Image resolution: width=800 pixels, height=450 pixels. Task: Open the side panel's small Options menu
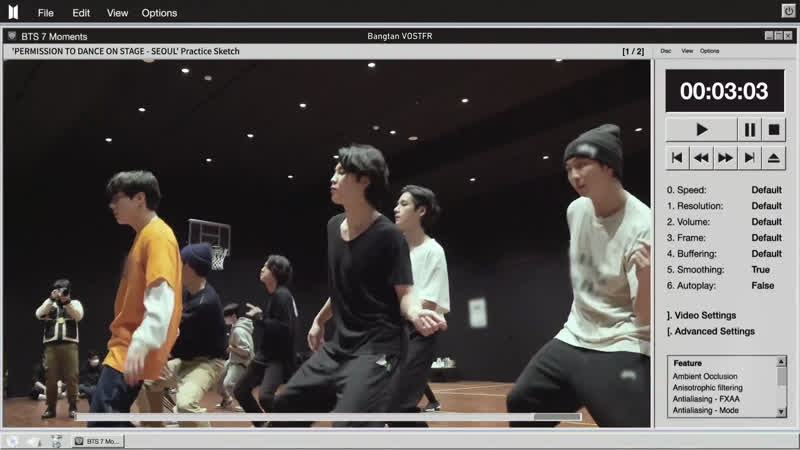pyautogui.click(x=709, y=51)
